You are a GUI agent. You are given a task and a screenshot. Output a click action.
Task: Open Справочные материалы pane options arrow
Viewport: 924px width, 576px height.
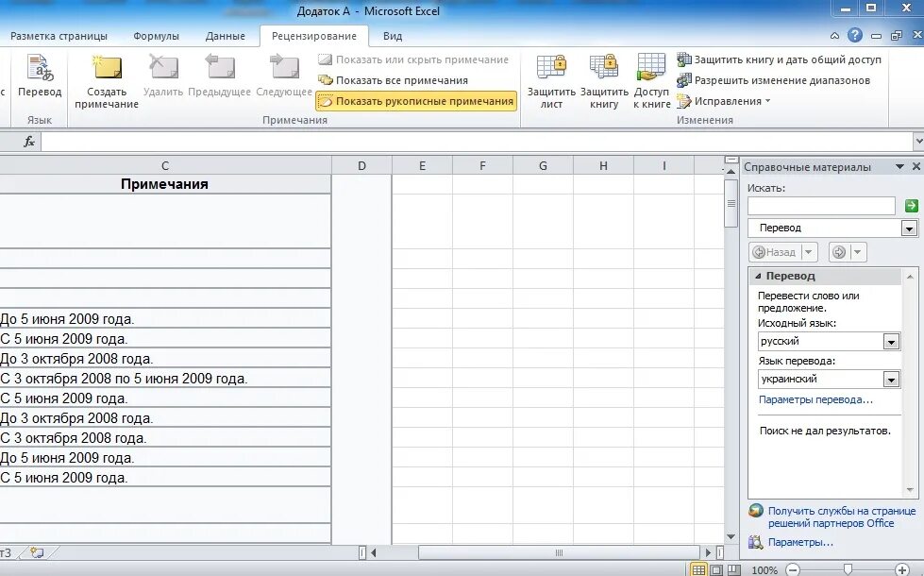(899, 167)
